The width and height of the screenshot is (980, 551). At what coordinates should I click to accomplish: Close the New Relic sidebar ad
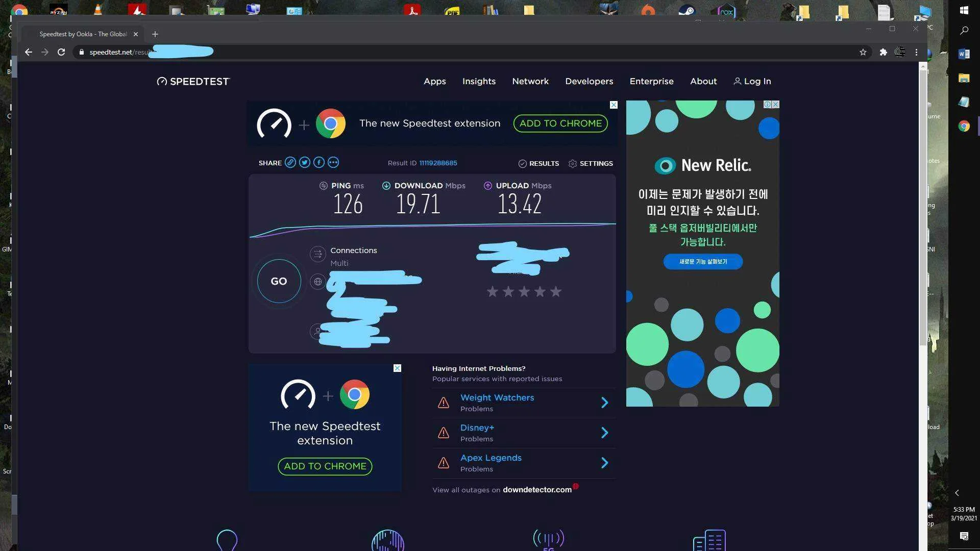coord(776,105)
